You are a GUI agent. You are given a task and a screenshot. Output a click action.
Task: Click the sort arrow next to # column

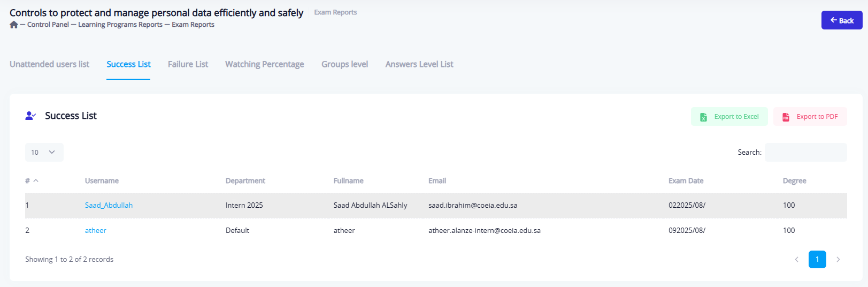coord(36,181)
